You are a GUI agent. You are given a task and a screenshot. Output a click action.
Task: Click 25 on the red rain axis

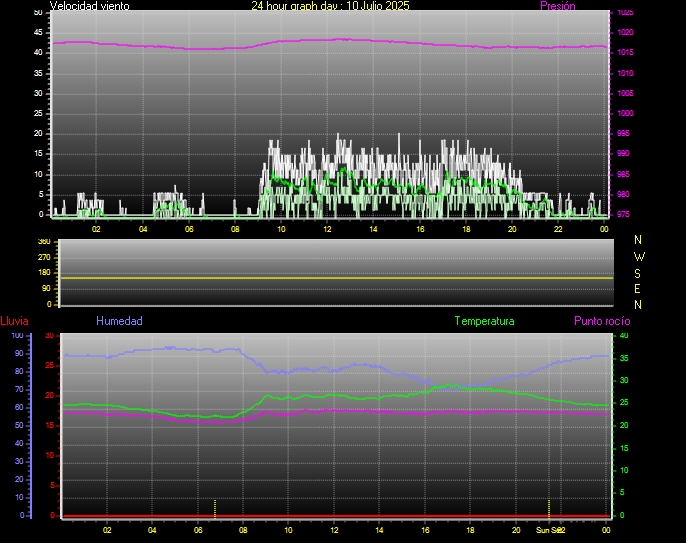49,365
